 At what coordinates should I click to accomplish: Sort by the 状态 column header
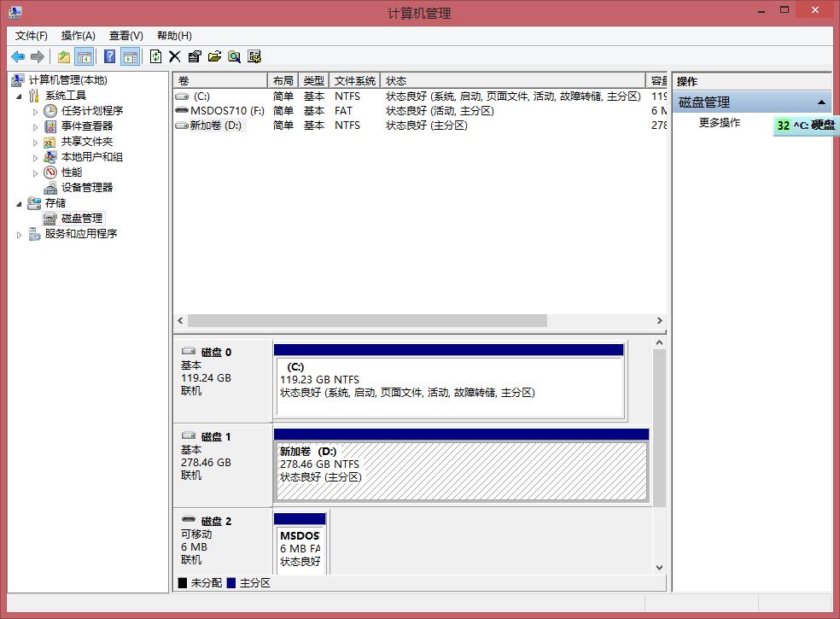(x=513, y=80)
